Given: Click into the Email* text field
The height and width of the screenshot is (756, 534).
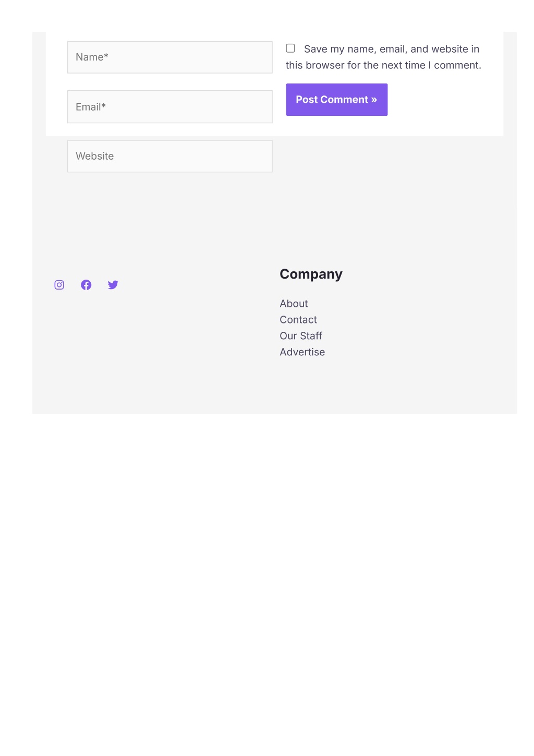Looking at the screenshot, I should coord(169,107).
